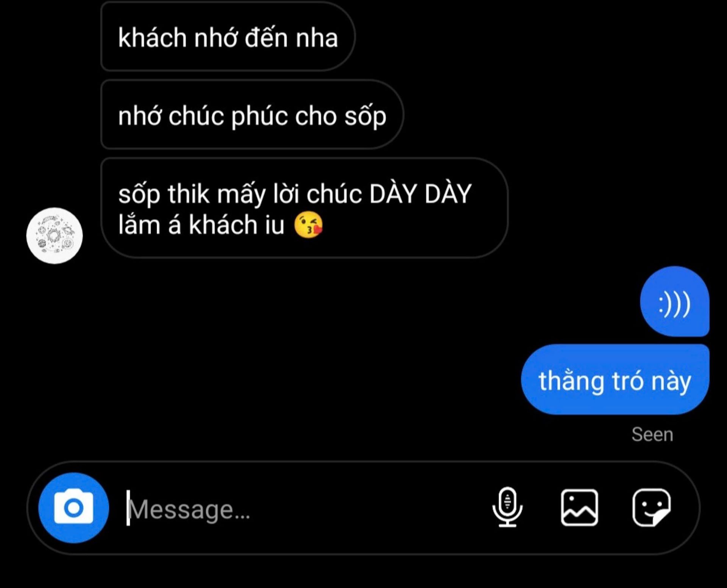Select the "khách nhớ đến nha" message bubble

coord(228,36)
